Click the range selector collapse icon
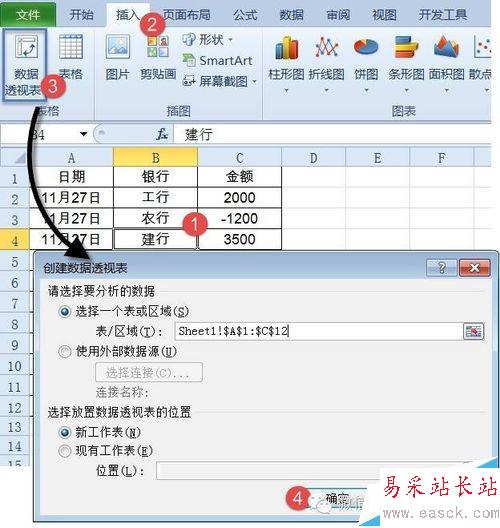This screenshot has width=500, height=528. tap(474, 331)
